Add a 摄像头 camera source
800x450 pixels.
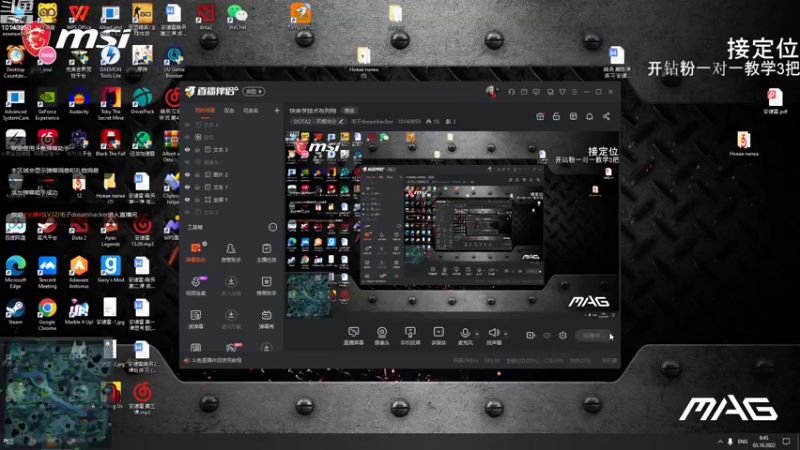point(382,336)
